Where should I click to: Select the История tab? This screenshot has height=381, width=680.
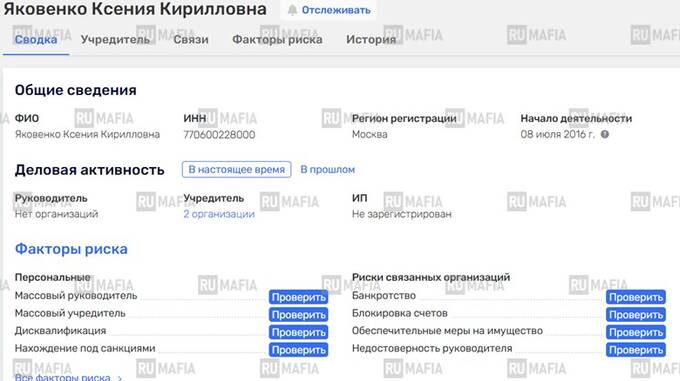click(x=371, y=39)
